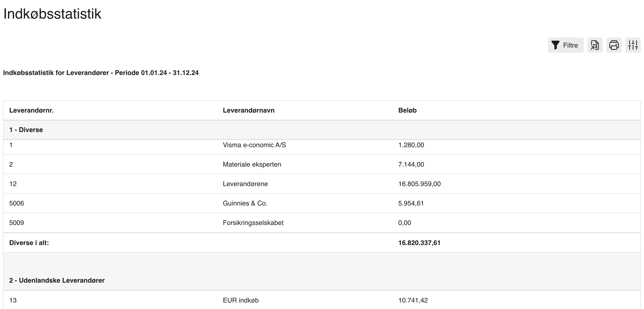The width and height of the screenshot is (644, 309).
Task: Sort by the Beløb column header
Action: click(x=408, y=110)
